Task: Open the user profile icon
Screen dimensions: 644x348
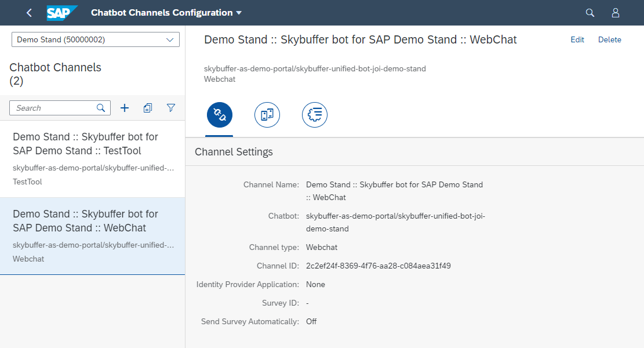Action: point(615,13)
